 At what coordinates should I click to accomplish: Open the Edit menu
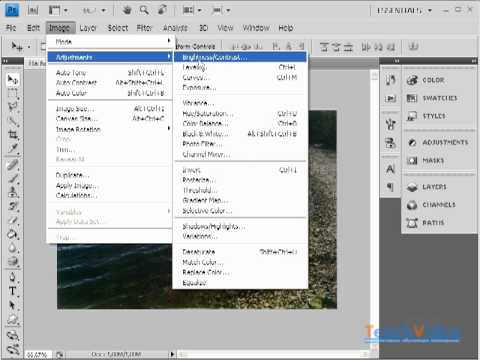(x=33, y=28)
